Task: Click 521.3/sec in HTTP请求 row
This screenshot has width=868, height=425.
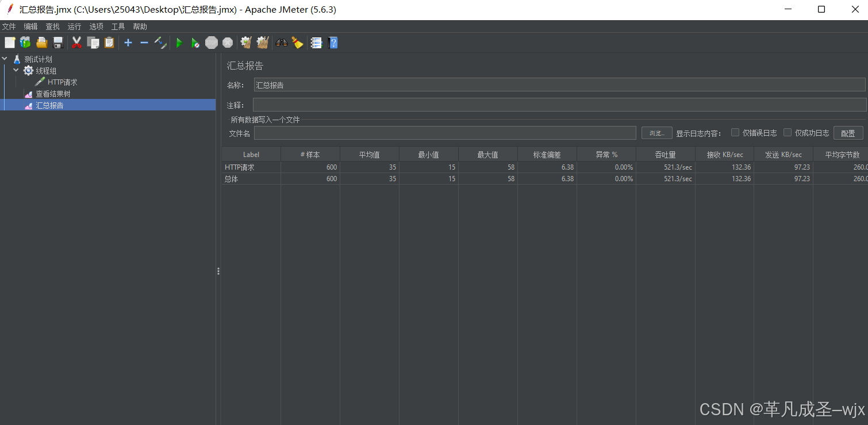Action: coord(678,167)
